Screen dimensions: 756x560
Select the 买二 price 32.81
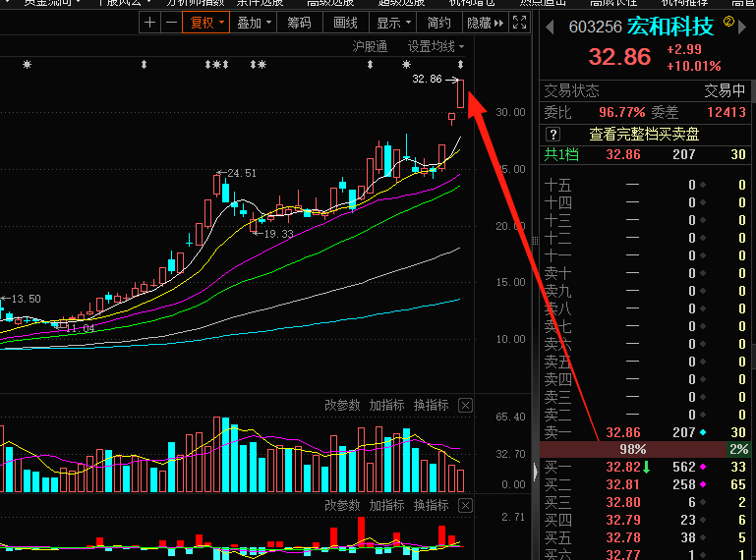pyautogui.click(x=623, y=484)
